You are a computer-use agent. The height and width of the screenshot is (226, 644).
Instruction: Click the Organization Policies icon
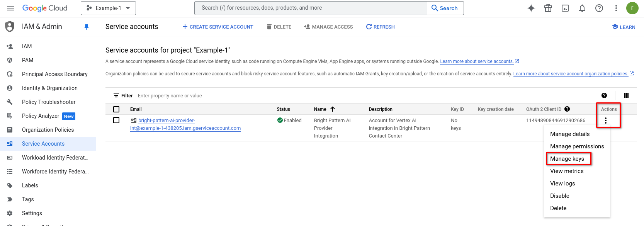click(10, 130)
